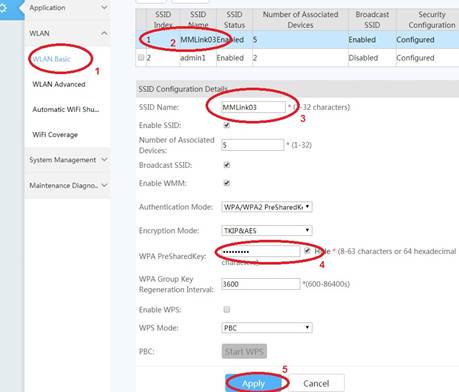Image resolution: width=459 pixels, height=392 pixels.
Task: Click the SSID Name input field
Action: (253, 107)
